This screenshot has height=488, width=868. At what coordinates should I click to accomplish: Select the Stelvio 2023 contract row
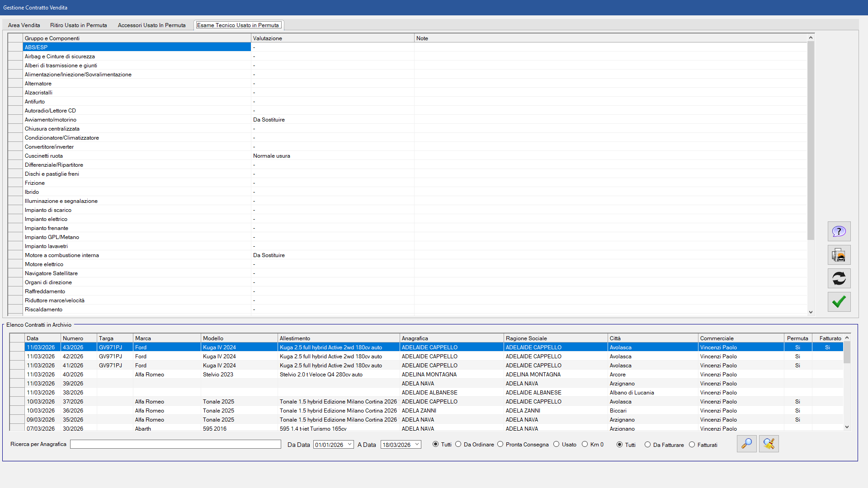pos(218,375)
